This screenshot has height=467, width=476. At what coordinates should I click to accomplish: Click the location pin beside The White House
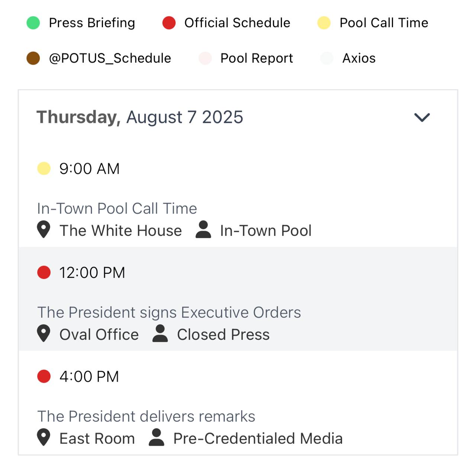pyautogui.click(x=44, y=230)
